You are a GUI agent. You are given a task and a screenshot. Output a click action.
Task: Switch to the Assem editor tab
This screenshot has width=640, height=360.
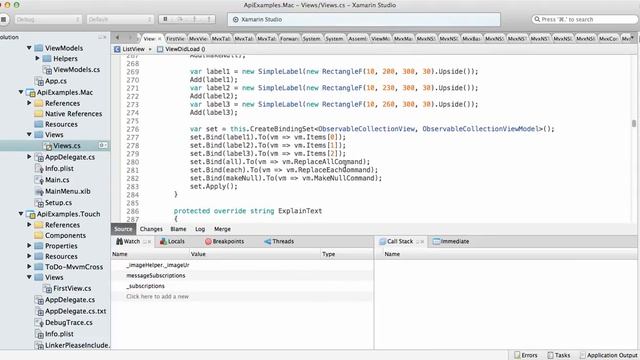tap(358, 39)
